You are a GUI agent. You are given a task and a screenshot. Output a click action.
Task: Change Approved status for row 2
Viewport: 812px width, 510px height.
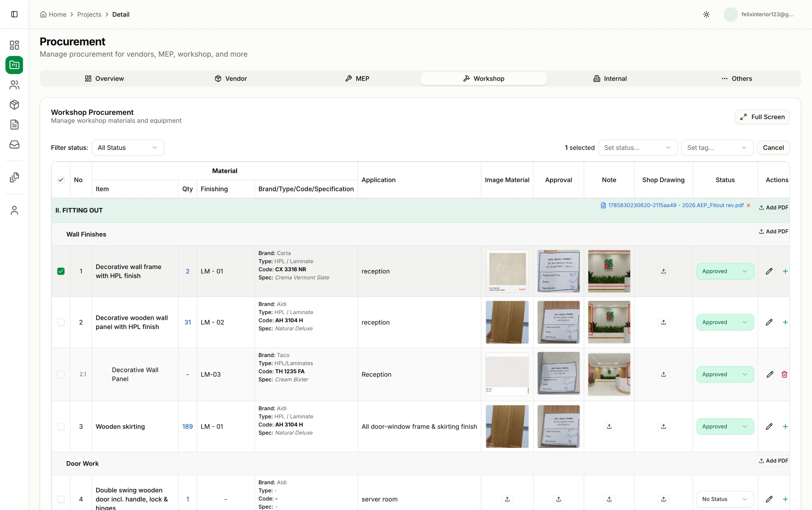tap(725, 322)
